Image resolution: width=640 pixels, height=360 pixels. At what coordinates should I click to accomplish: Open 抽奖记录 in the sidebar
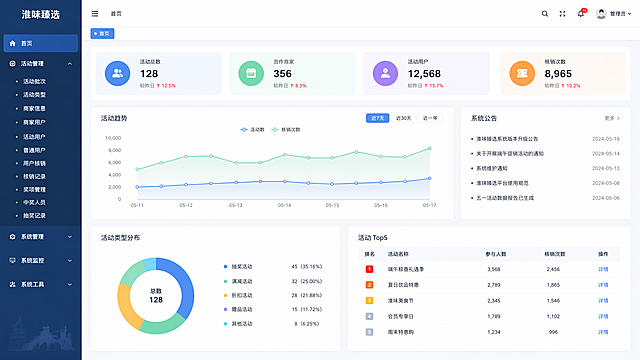[35, 216]
